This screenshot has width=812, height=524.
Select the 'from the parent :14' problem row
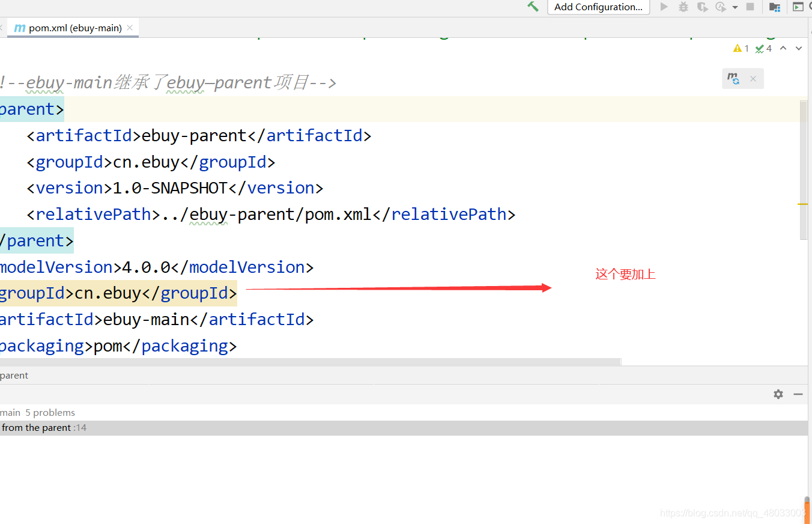(404, 428)
